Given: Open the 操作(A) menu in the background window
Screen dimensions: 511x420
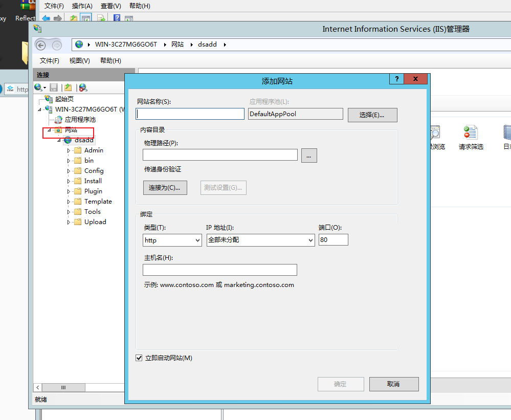Looking at the screenshot, I should coord(82,6).
